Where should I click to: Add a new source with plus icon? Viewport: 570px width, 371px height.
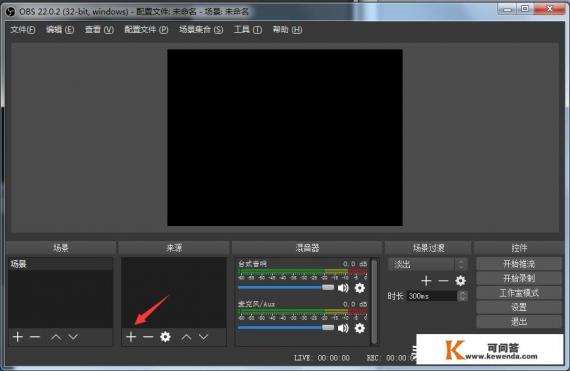[x=131, y=337]
